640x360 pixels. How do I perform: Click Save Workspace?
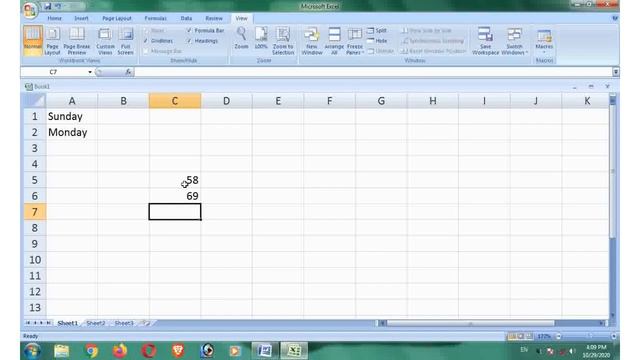pos(485,40)
